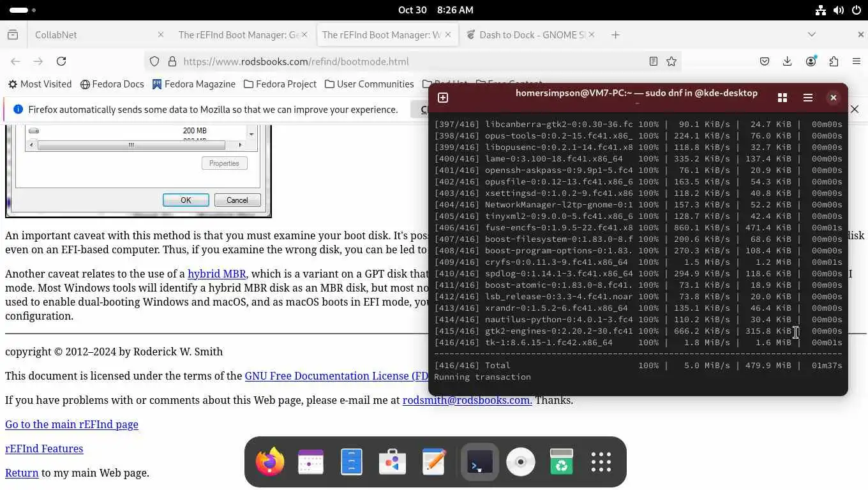Add a new terminal tab
Viewport: 868px width, 490px height.
[x=443, y=98]
